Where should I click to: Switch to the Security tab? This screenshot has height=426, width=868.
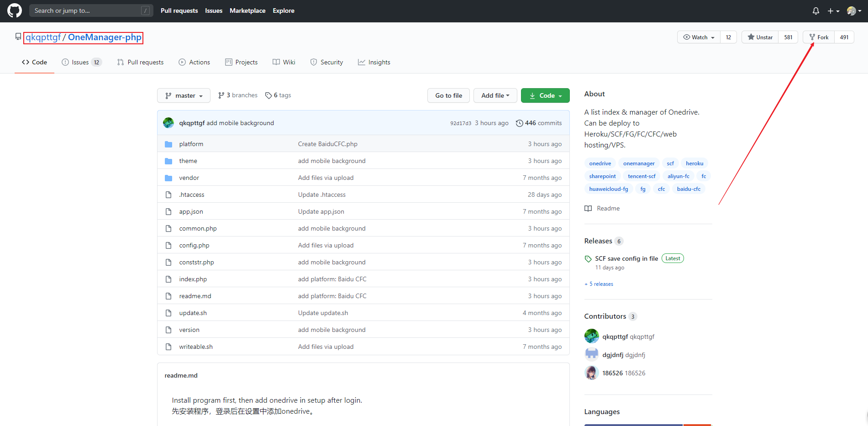click(326, 62)
